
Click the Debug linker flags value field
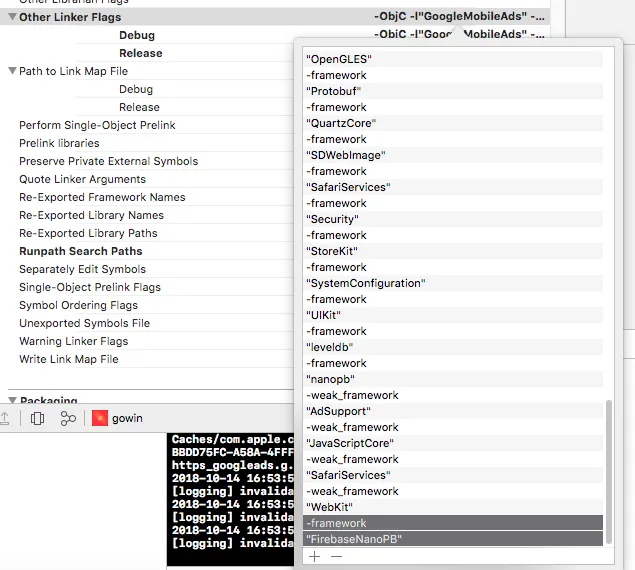click(x=459, y=34)
